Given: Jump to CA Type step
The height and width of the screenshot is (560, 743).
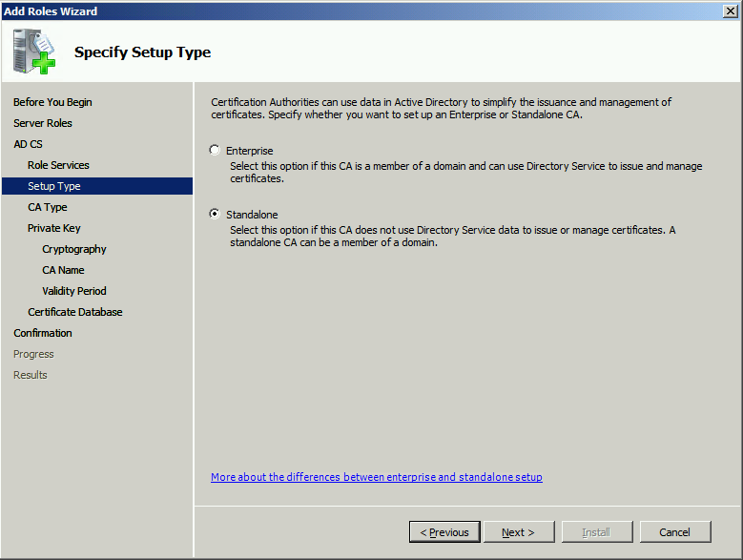Looking at the screenshot, I should 48,207.
